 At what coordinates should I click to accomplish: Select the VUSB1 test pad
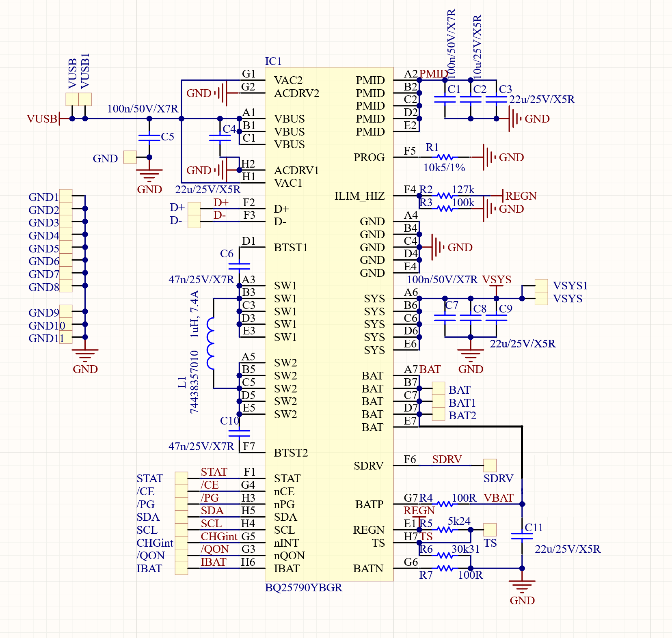(x=85, y=99)
